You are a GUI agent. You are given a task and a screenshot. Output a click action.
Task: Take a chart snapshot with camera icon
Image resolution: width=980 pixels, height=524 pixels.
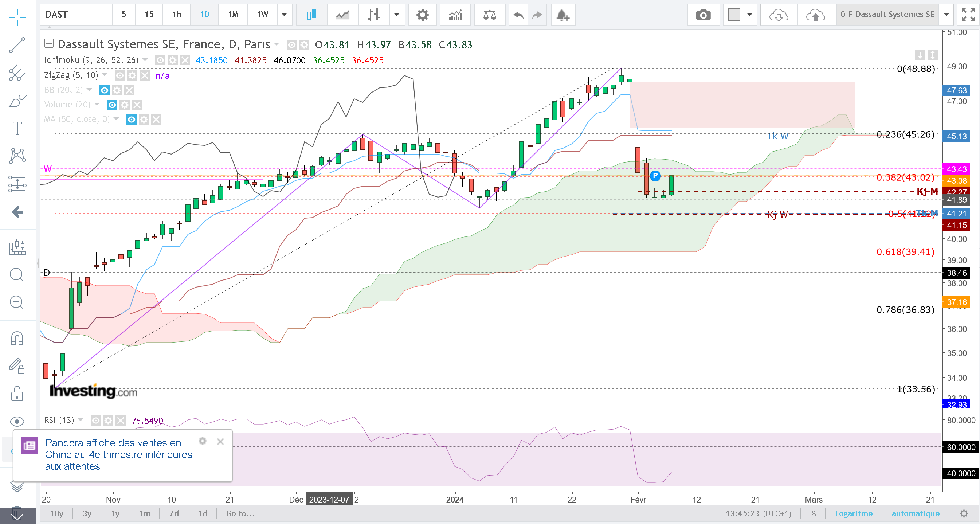[703, 15]
